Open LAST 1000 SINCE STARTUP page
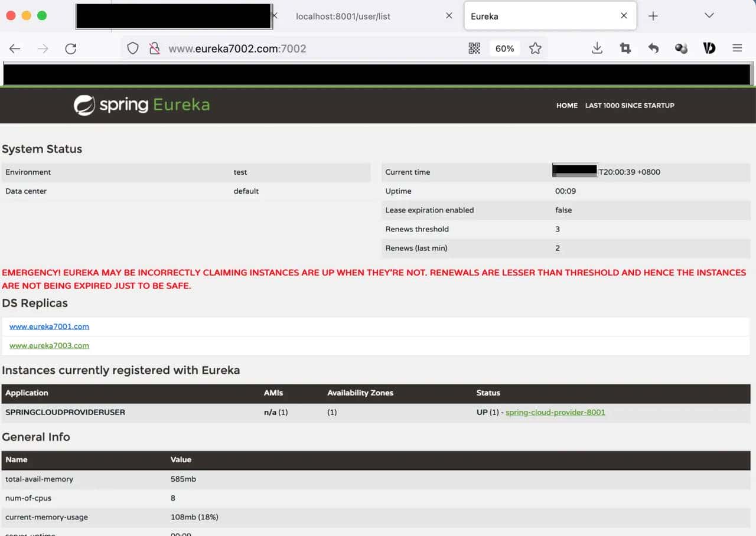 [630, 106]
